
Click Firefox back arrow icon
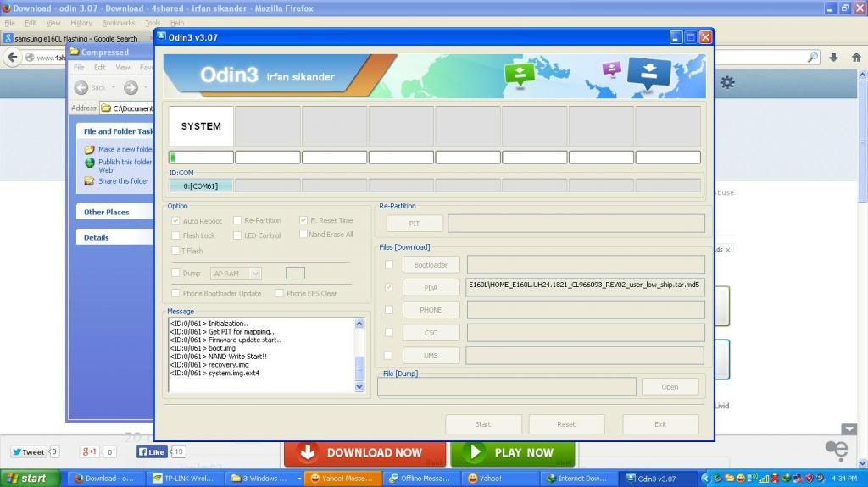pyautogui.click(x=12, y=57)
